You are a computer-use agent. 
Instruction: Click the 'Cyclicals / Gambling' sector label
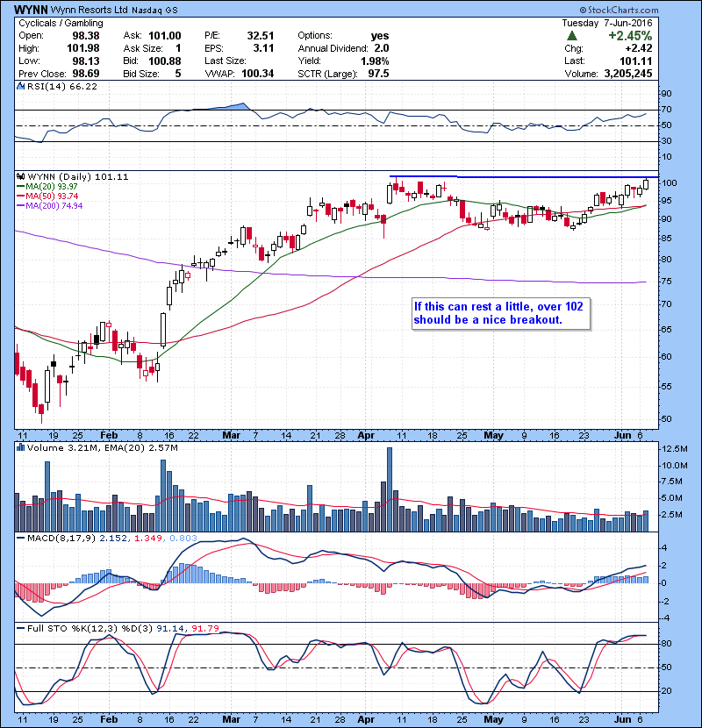(x=61, y=23)
